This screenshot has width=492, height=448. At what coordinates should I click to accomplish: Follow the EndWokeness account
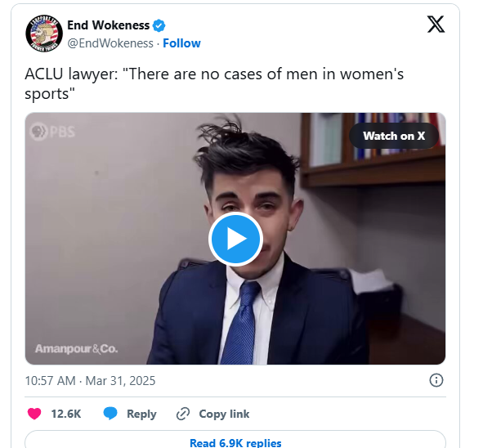pyautogui.click(x=181, y=43)
